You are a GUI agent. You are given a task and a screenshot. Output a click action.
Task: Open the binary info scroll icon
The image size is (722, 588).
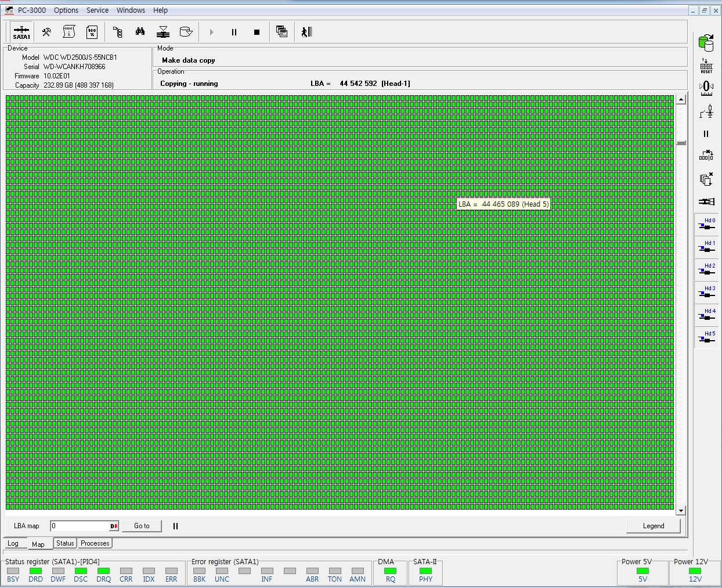point(69,32)
